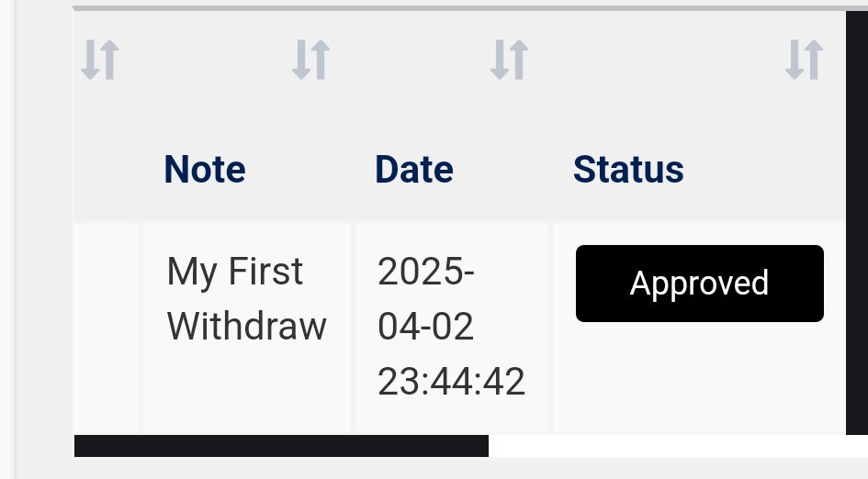Click the white track of horizontal scrollbar
Screen dimensions: 868x479
point(677,447)
